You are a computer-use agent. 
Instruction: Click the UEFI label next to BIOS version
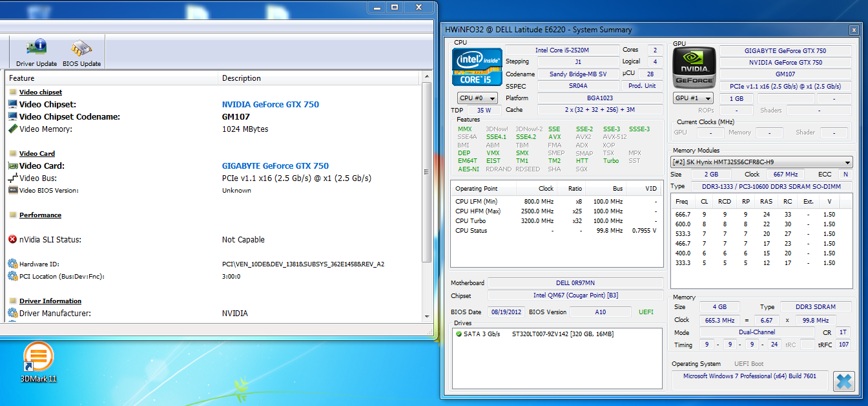[x=646, y=312]
